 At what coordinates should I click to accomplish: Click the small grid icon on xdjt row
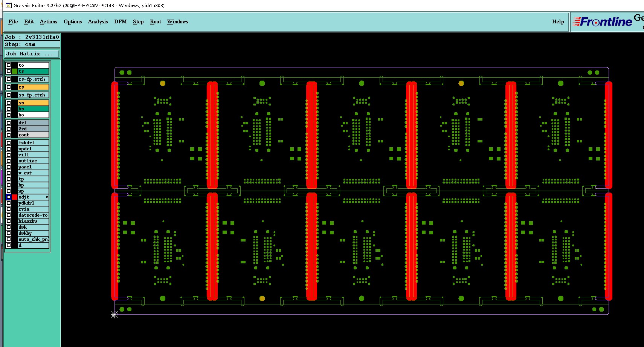point(47,197)
